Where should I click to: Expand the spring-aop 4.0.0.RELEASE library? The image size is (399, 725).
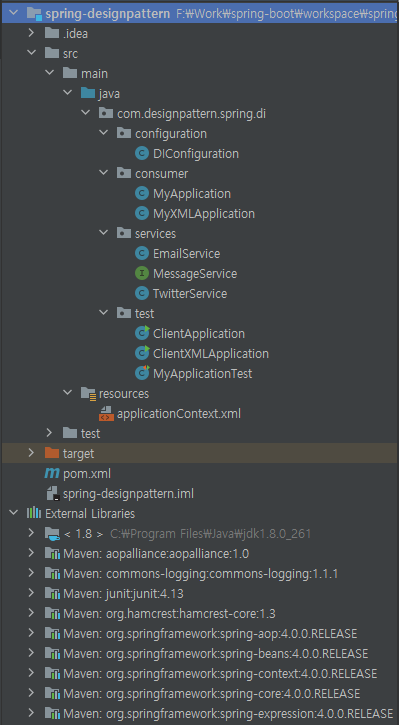(x=31, y=633)
